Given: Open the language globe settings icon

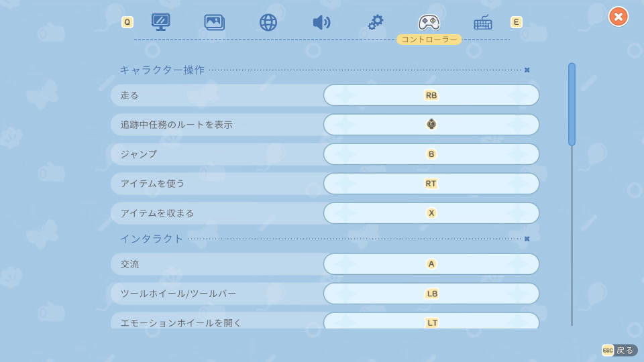Looking at the screenshot, I should point(268,22).
